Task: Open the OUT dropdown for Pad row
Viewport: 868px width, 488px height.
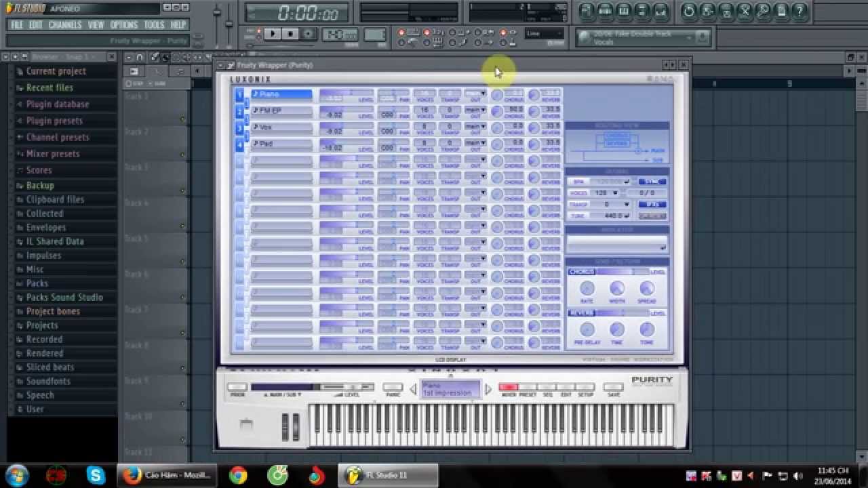Action: click(x=475, y=142)
